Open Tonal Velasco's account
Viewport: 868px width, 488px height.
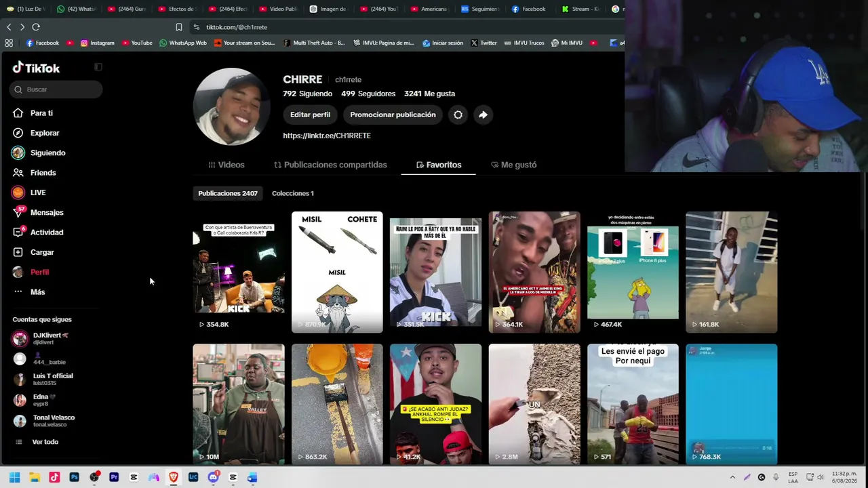(43, 421)
